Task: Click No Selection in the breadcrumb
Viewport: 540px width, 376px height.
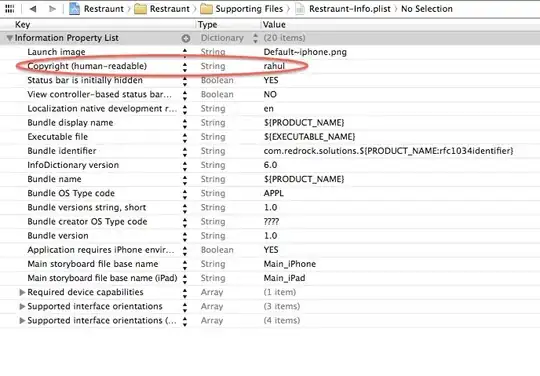Action: click(427, 9)
